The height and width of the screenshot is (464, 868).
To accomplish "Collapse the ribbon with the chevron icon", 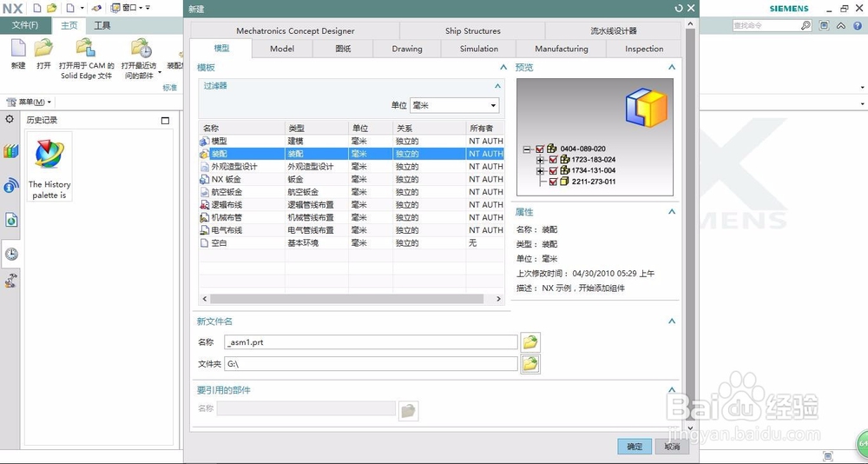I will coord(841,25).
